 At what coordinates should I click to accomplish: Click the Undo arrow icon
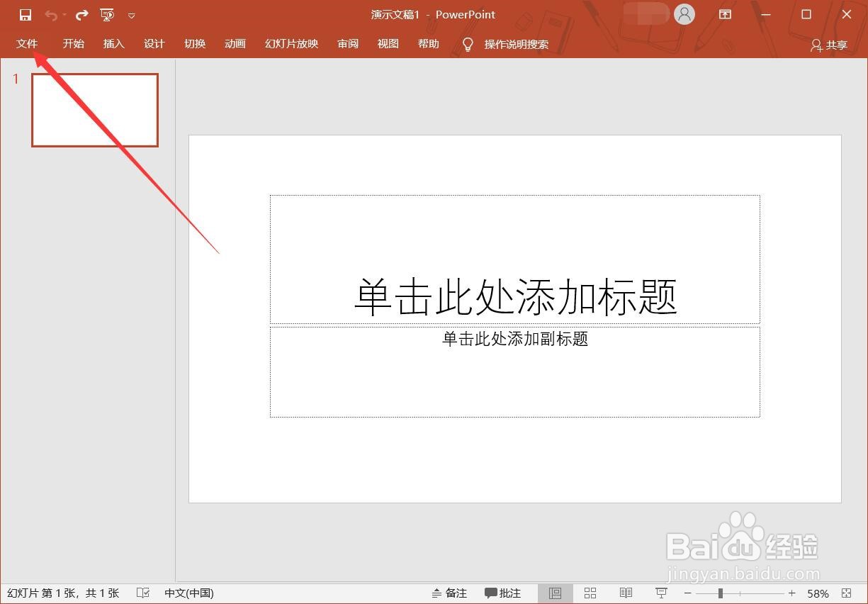tap(51, 15)
